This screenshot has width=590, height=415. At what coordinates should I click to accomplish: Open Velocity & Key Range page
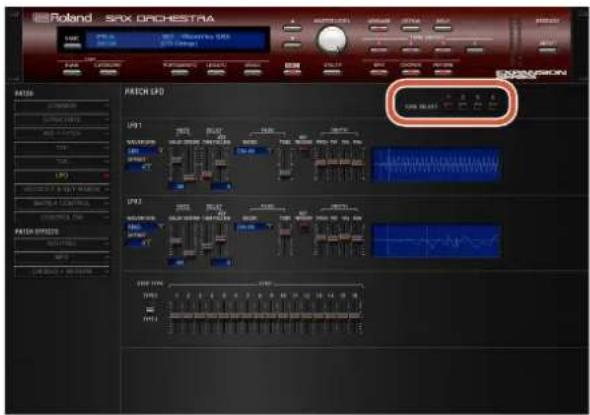pos(62,190)
